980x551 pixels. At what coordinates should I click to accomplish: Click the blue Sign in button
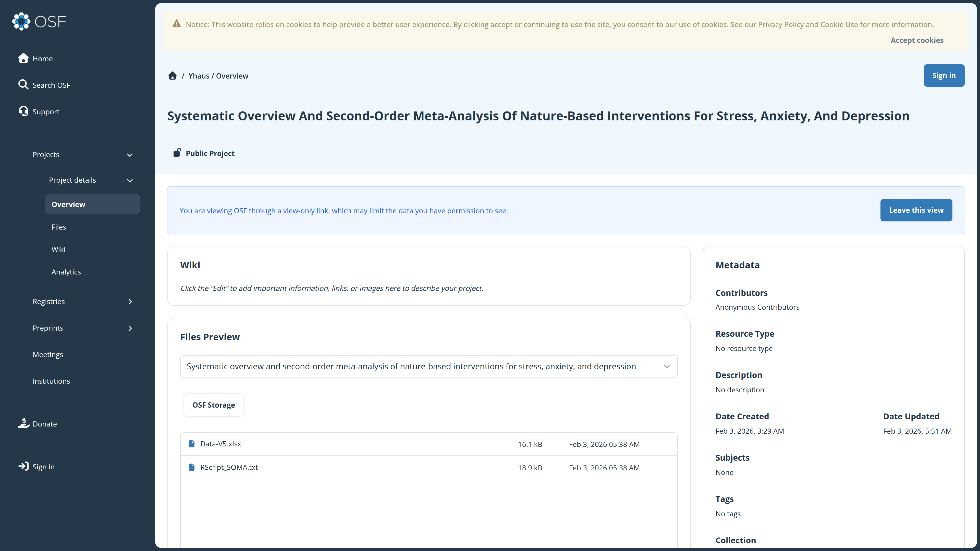944,75
